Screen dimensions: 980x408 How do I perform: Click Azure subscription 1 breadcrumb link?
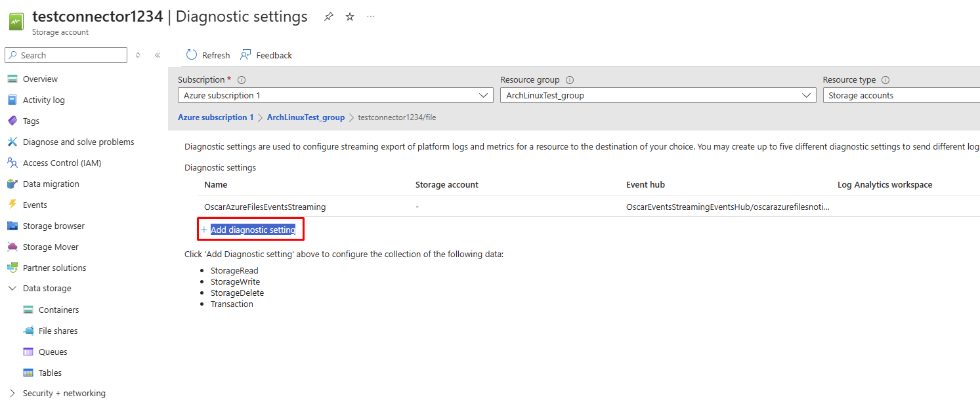point(215,117)
